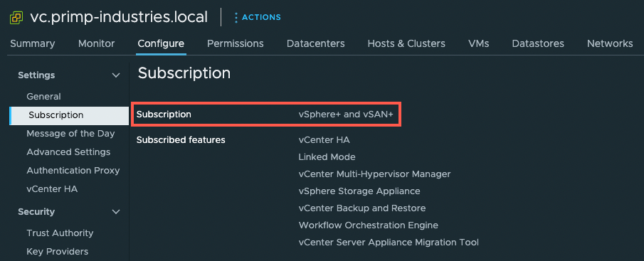Switch to the Monitor tab
This screenshot has width=644, height=261.
(x=97, y=43)
